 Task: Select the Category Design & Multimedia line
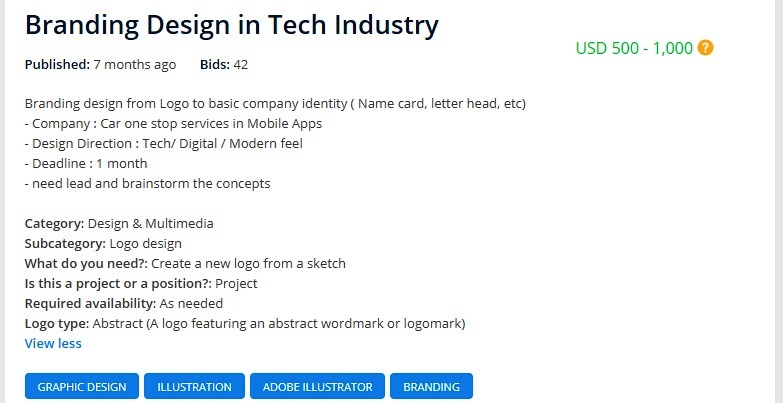[118, 223]
